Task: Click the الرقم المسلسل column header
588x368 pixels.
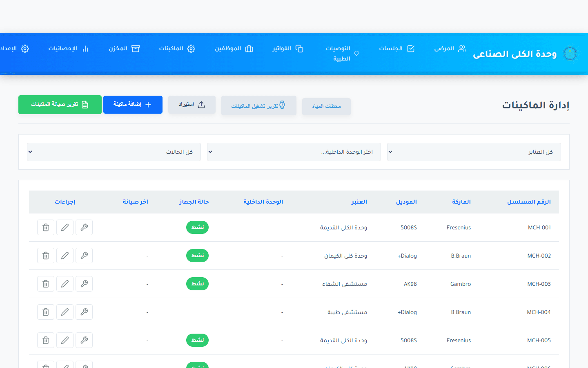Action: pos(529,202)
